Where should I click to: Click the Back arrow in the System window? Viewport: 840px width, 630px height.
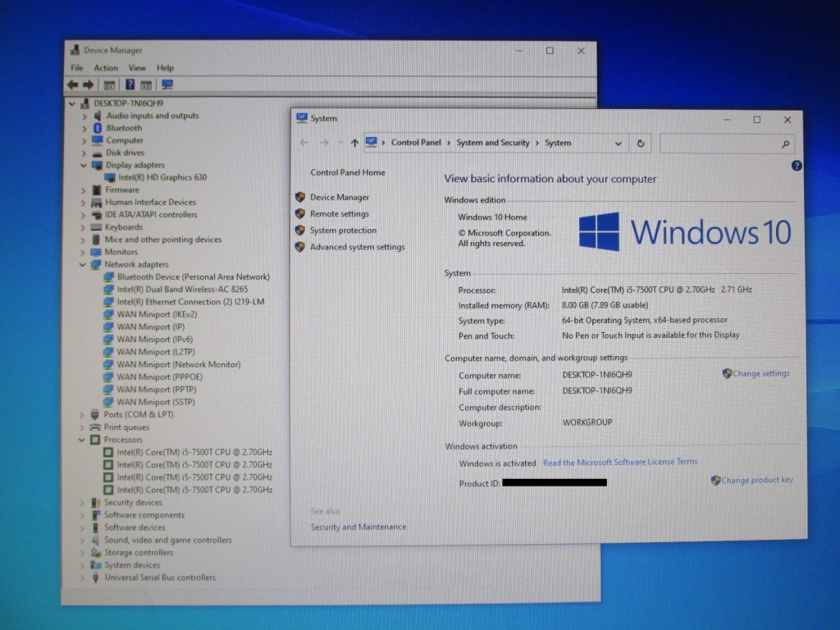click(304, 143)
